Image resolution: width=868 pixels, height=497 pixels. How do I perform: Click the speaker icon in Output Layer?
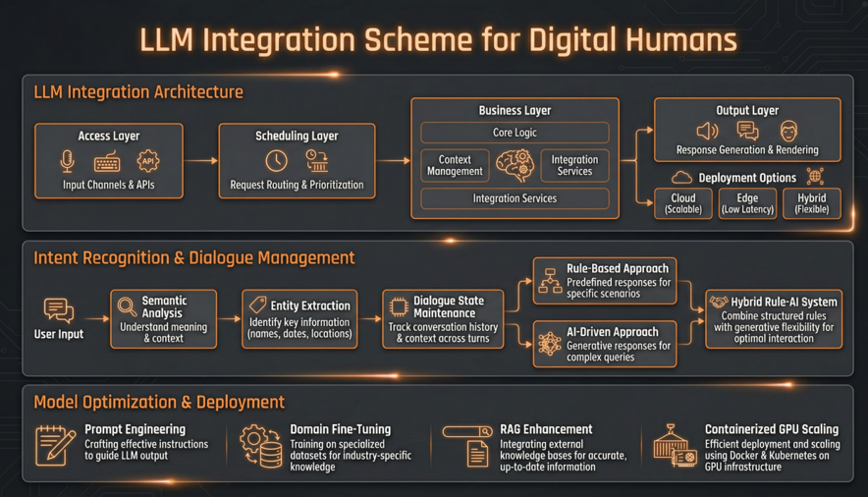pos(706,131)
